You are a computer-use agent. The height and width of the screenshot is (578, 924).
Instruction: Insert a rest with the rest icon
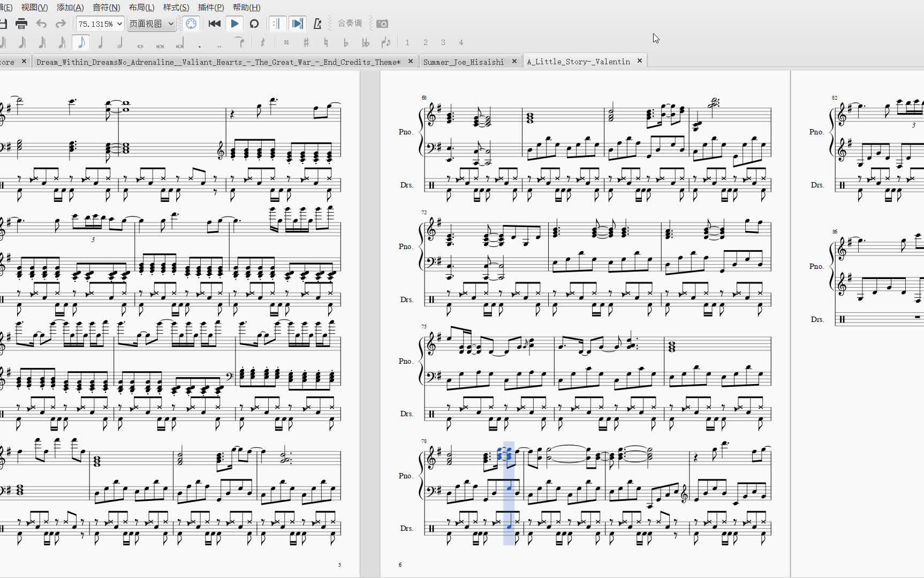click(x=263, y=42)
